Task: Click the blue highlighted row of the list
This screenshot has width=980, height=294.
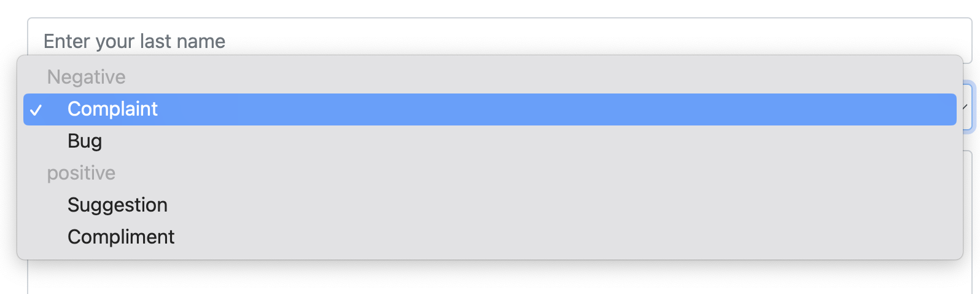Action: 490,109
